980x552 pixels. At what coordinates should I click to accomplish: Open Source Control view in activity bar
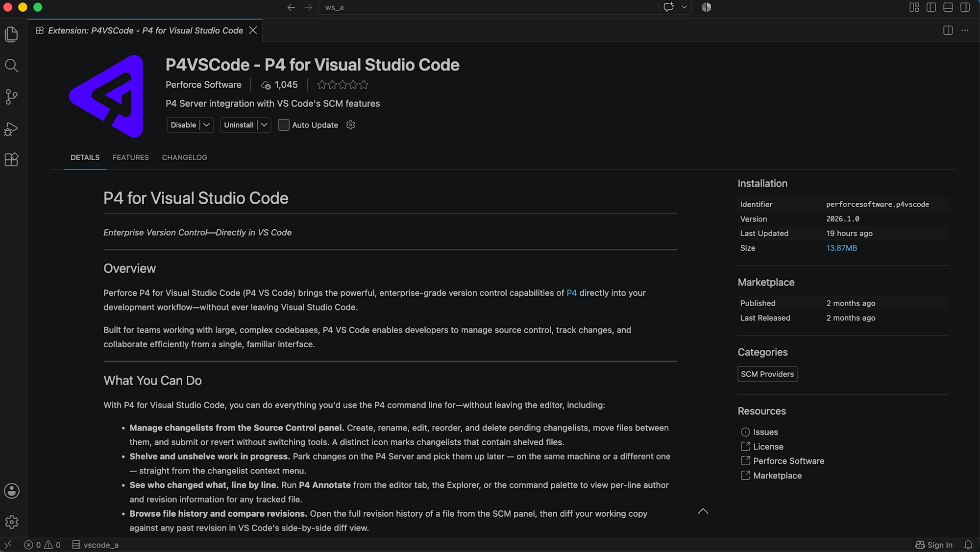(x=11, y=97)
